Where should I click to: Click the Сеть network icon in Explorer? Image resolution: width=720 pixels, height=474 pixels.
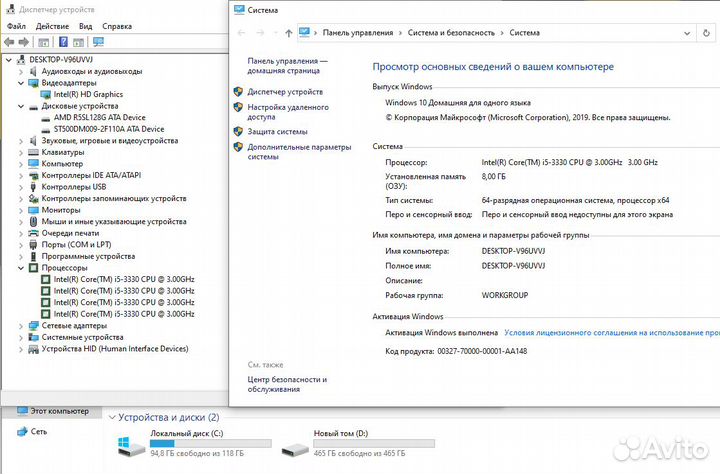[x=22, y=432]
